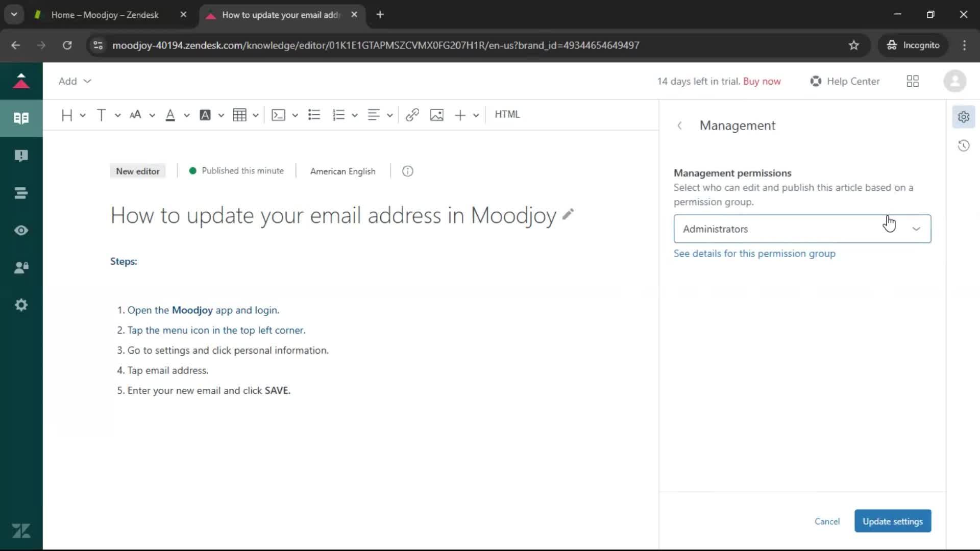Expand the plus insert dropdown arrow
The height and width of the screenshot is (551, 980).
coord(476,115)
